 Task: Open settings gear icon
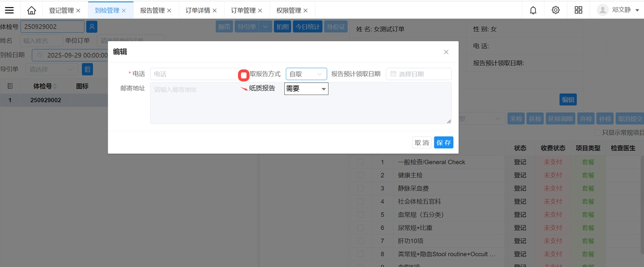(555, 10)
